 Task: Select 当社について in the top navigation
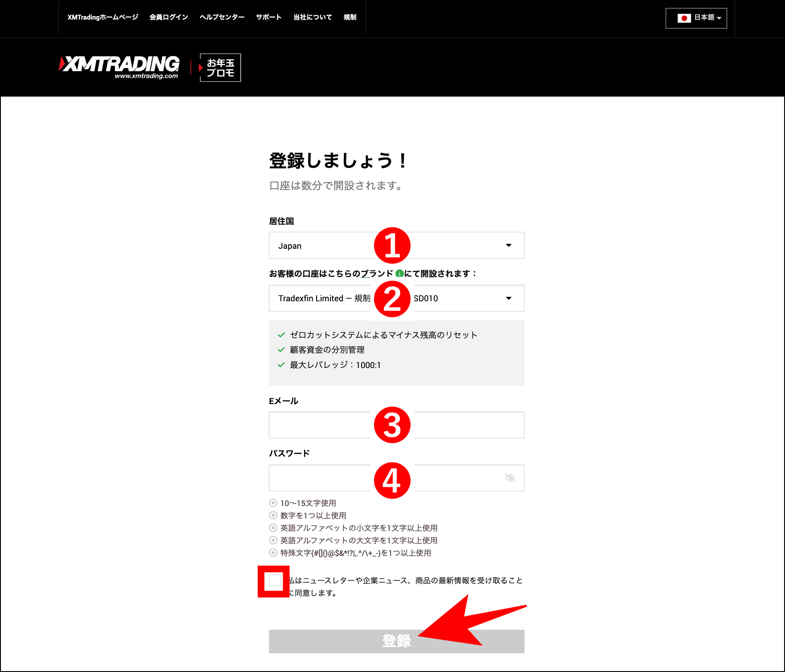tap(312, 17)
